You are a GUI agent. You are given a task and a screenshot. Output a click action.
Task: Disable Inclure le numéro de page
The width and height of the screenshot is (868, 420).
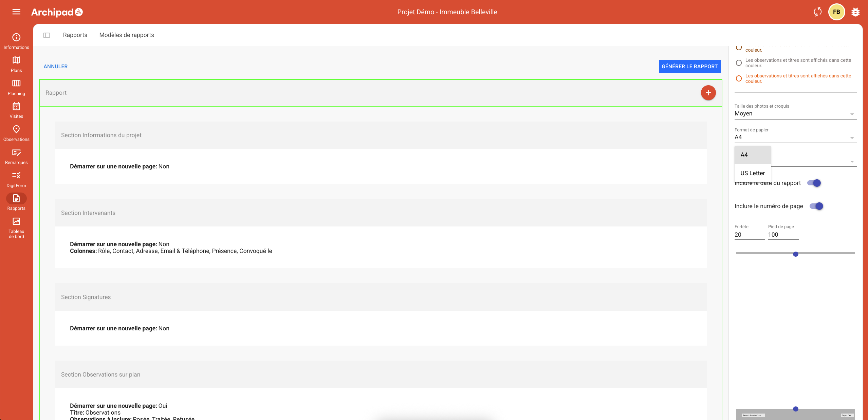pyautogui.click(x=816, y=206)
